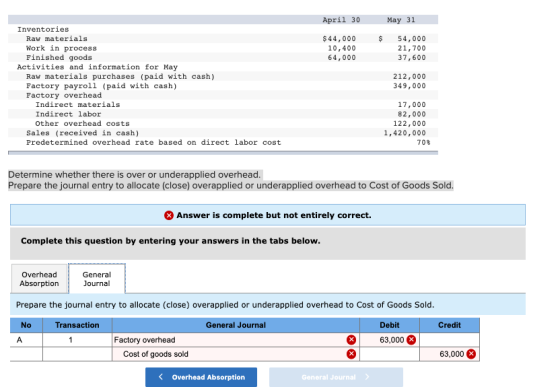Click the Credit column header
This screenshot has width=560, height=387.
point(450,325)
